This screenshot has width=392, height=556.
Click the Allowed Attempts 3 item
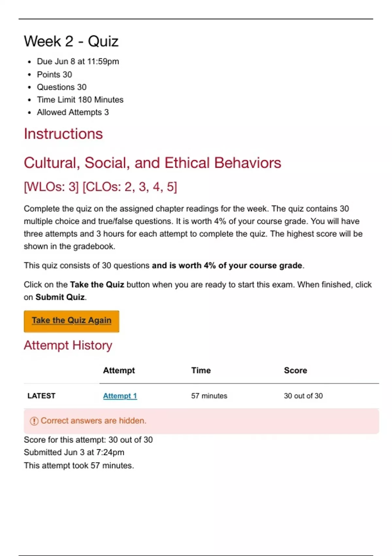[73, 113]
